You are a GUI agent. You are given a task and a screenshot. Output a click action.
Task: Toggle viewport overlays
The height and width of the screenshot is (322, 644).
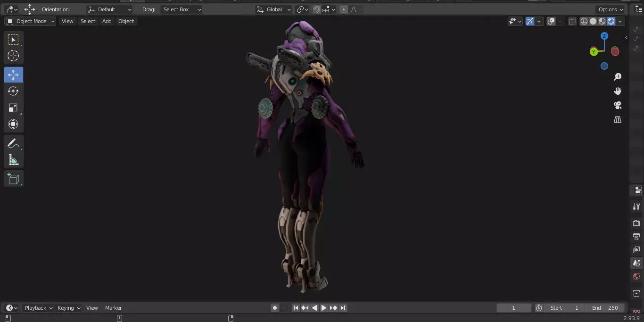(x=551, y=21)
